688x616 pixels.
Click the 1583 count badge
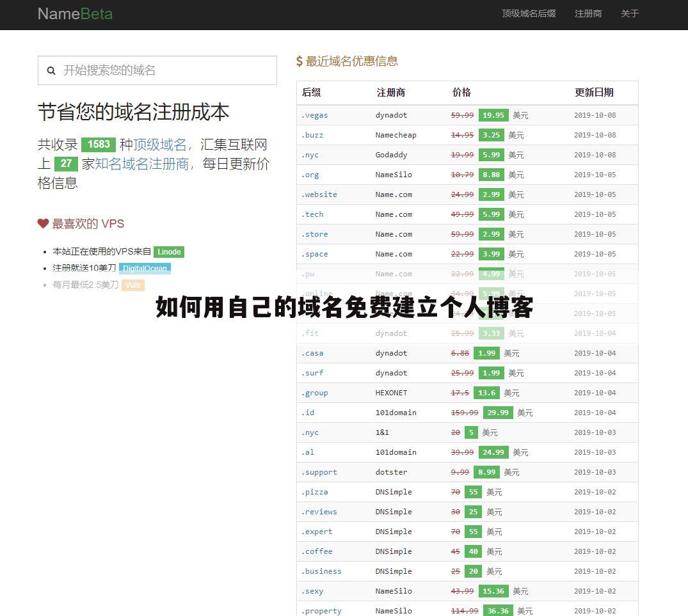point(99,144)
